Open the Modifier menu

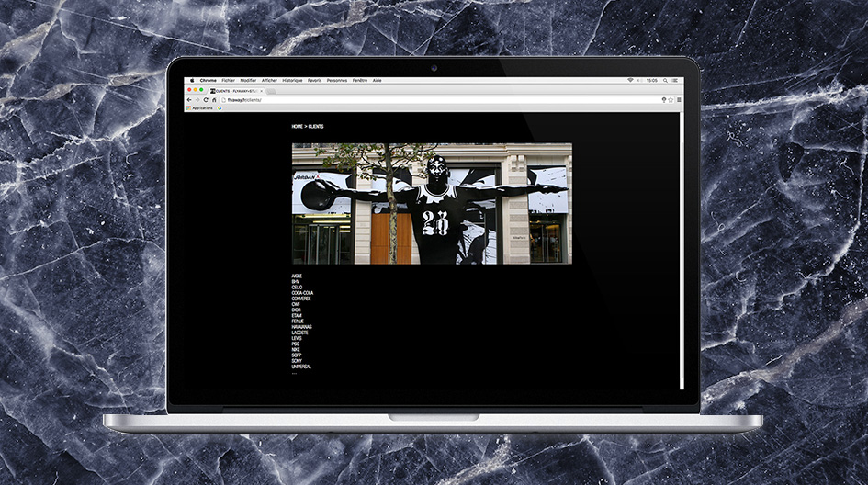click(x=248, y=80)
